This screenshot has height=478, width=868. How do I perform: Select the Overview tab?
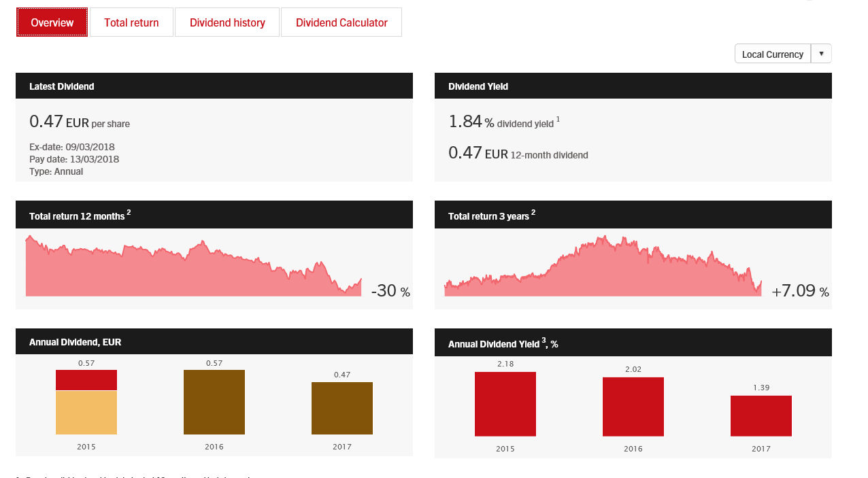[x=52, y=22]
